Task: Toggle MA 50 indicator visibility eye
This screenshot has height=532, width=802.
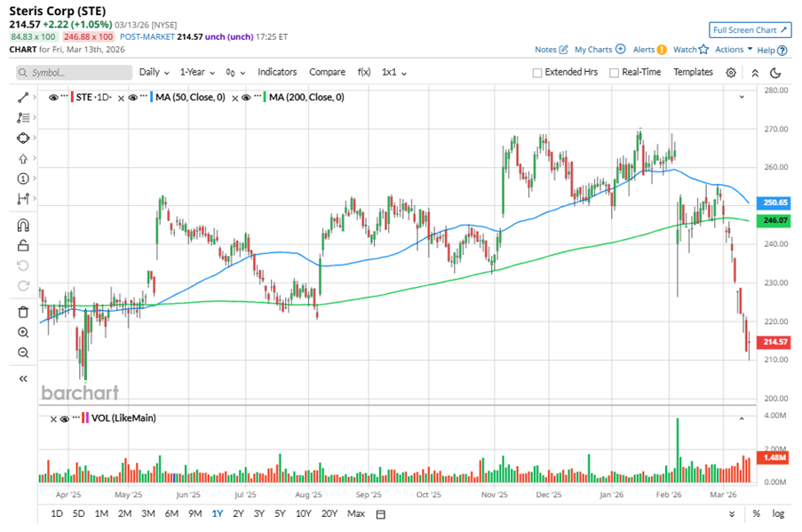Action: [x=132, y=97]
